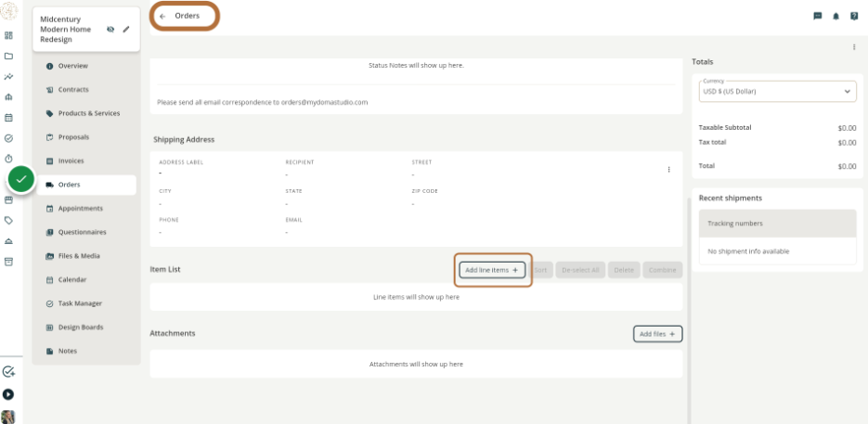Open the notifications bell icon
The width and height of the screenshot is (868, 424).
click(x=836, y=16)
